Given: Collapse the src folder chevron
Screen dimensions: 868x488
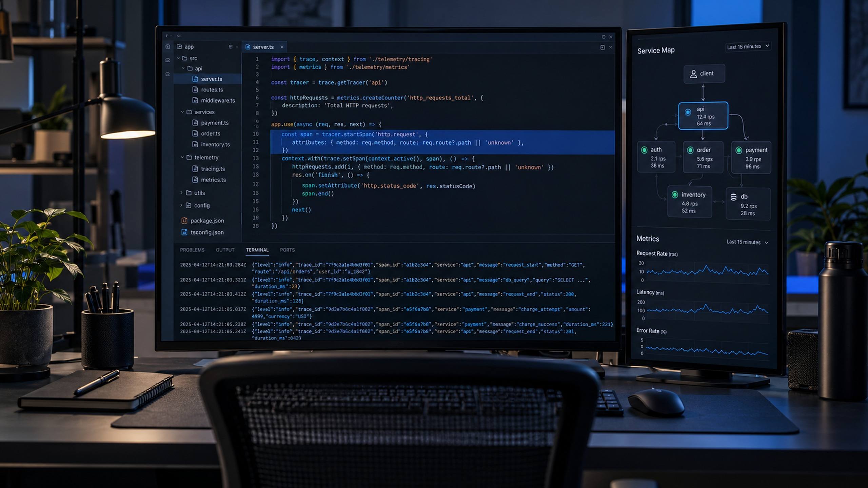Looking at the screenshot, I should [178, 58].
